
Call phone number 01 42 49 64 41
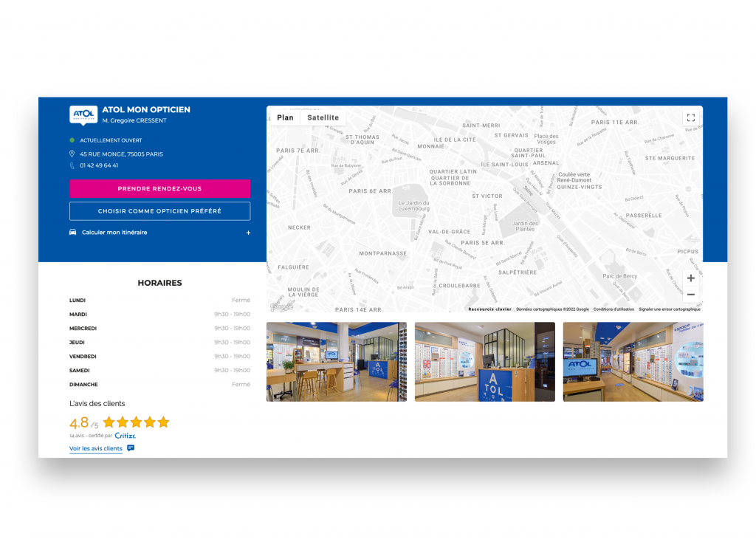click(99, 165)
